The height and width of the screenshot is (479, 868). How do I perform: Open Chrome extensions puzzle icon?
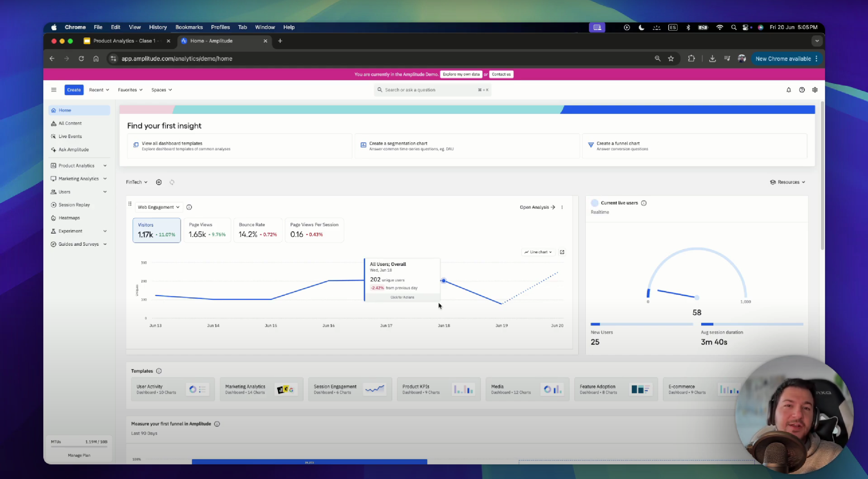[x=691, y=58]
